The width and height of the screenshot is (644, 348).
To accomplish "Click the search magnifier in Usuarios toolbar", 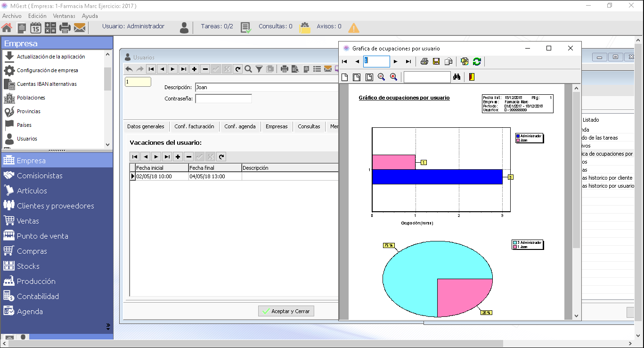I will 248,69.
